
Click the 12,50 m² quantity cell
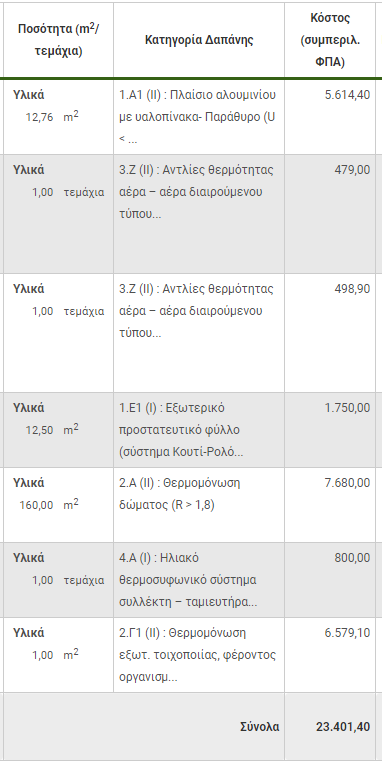point(52,430)
